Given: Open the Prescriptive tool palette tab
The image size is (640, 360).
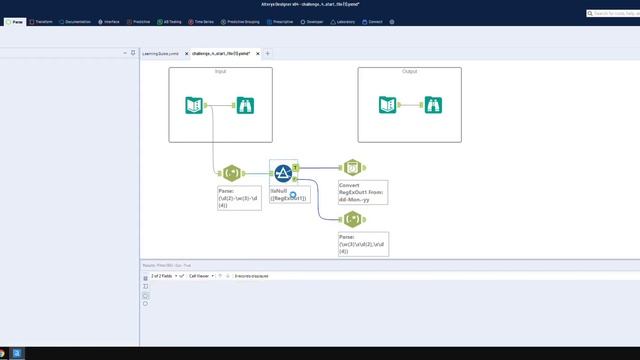Looking at the screenshot, I should pyautogui.click(x=280, y=22).
